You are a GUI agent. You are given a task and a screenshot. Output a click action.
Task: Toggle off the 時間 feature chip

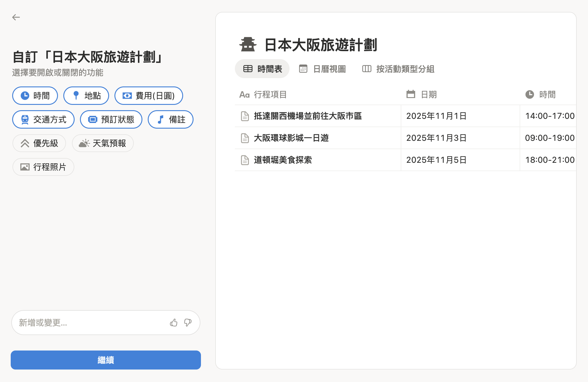coord(35,96)
